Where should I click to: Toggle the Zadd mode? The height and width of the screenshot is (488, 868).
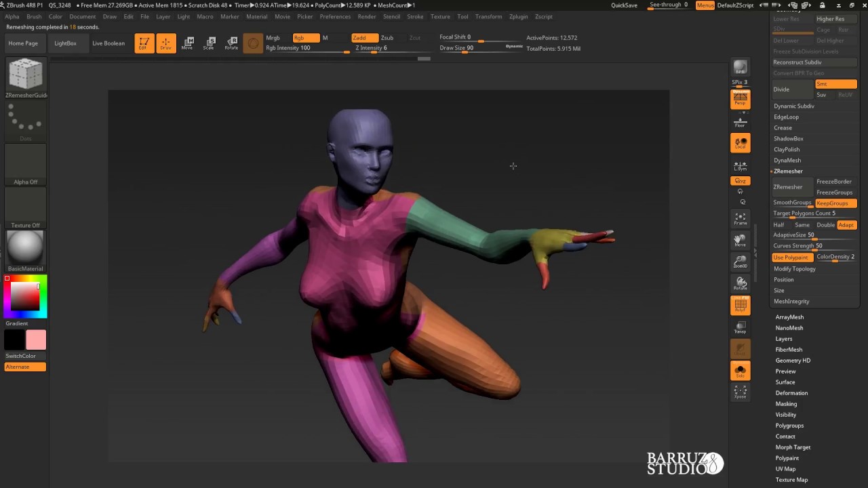[x=364, y=38]
